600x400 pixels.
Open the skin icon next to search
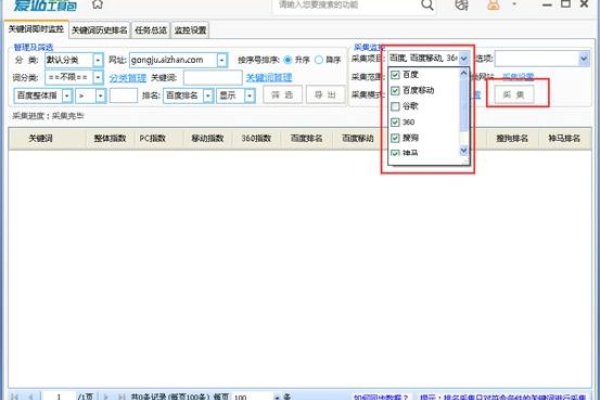click(x=461, y=5)
